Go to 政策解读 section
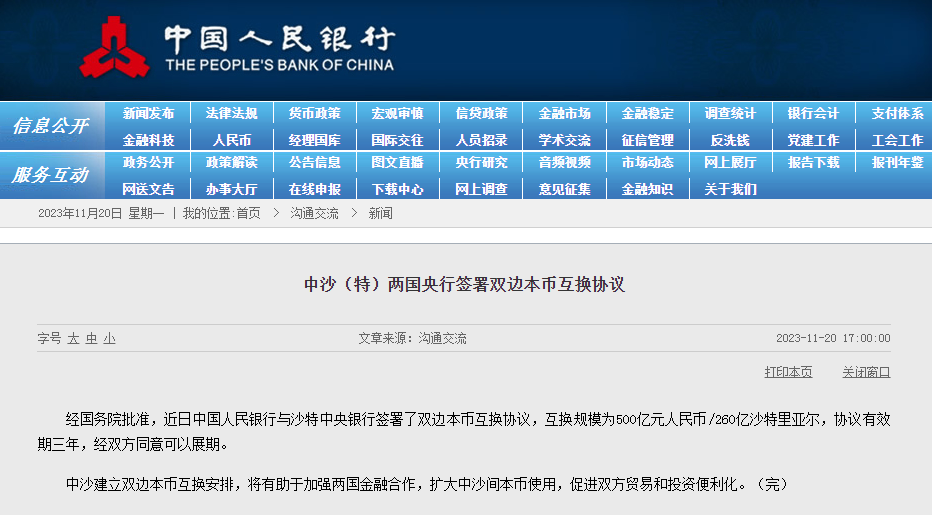The width and height of the screenshot is (932, 515). (231, 162)
